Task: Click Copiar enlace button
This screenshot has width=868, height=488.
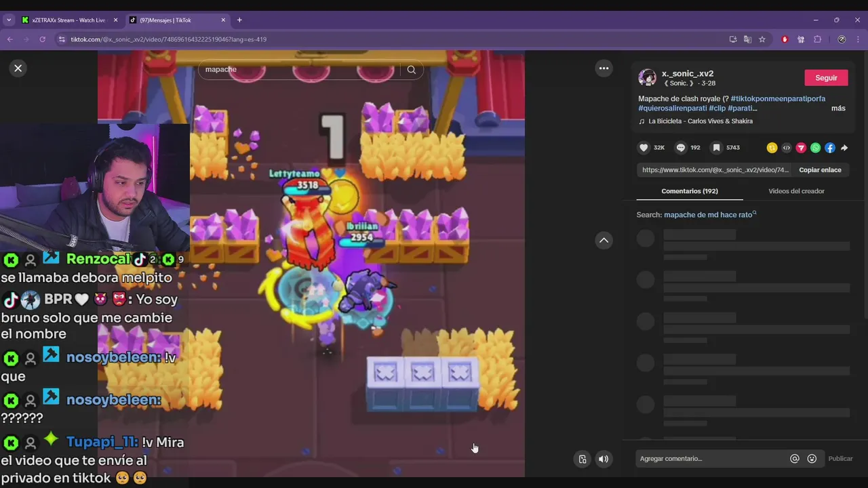Action: [x=820, y=170]
